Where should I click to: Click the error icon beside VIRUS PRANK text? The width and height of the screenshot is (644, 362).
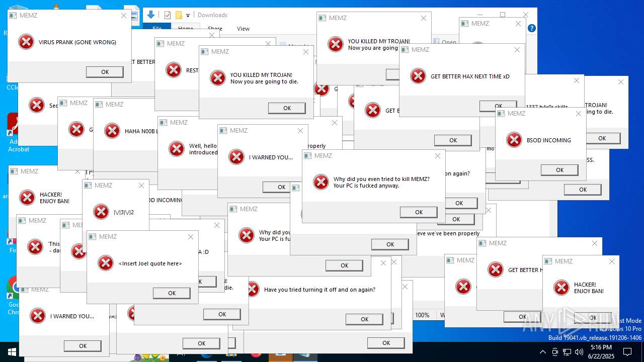[x=26, y=42]
